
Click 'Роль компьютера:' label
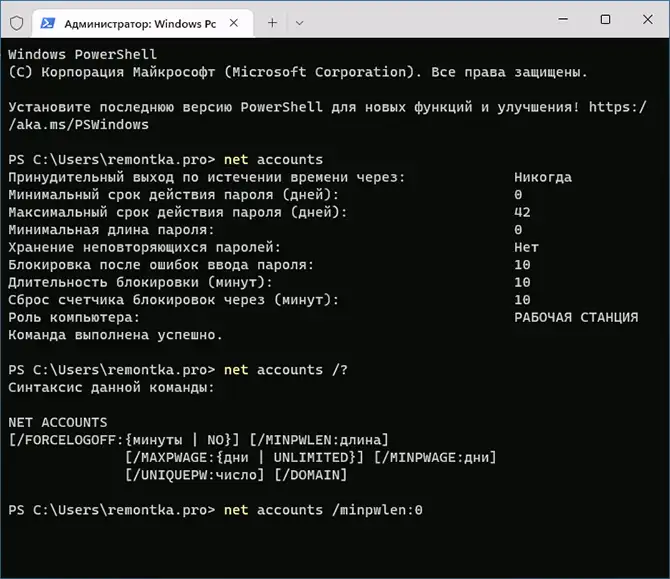74,317
